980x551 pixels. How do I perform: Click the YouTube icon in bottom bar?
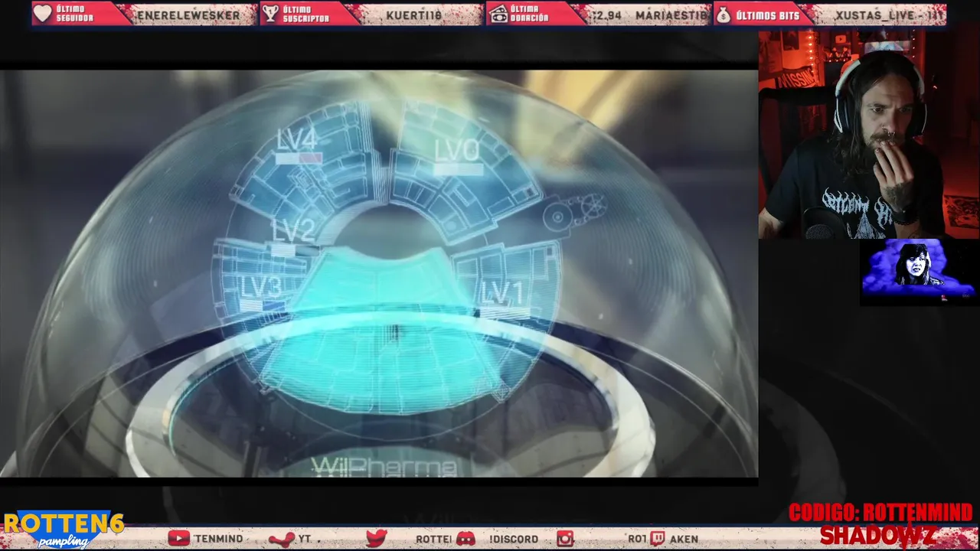point(178,539)
